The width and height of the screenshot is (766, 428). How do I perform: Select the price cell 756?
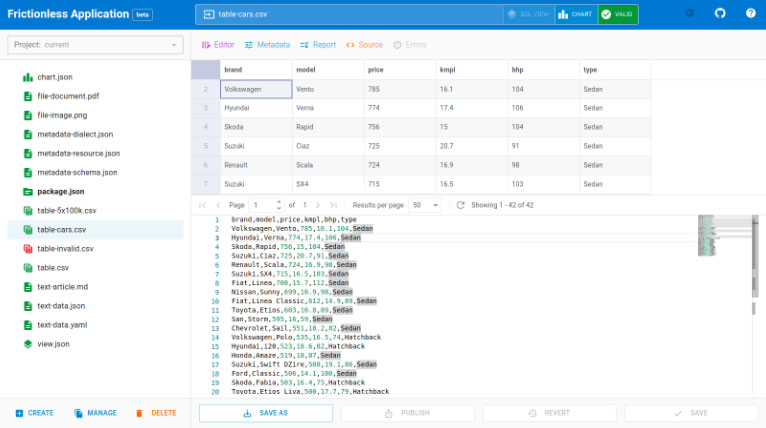pos(400,127)
